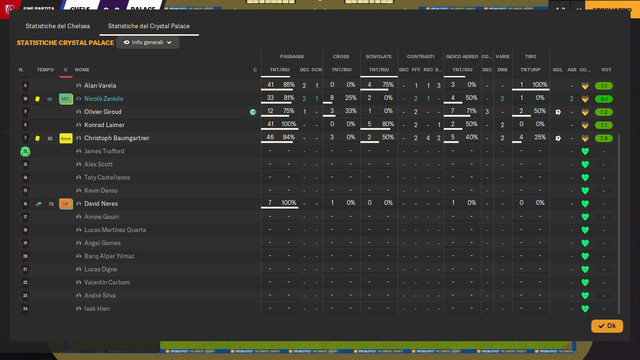
Task: Sort by the NOME column header
Action: pyautogui.click(x=82, y=70)
